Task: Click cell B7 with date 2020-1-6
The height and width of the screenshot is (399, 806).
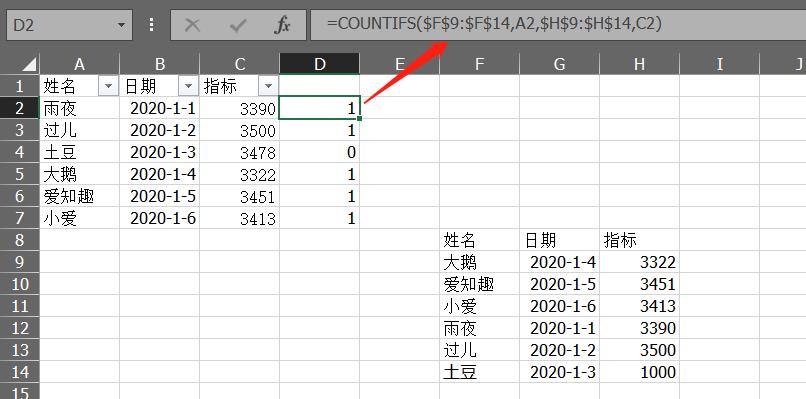Action: (x=159, y=218)
